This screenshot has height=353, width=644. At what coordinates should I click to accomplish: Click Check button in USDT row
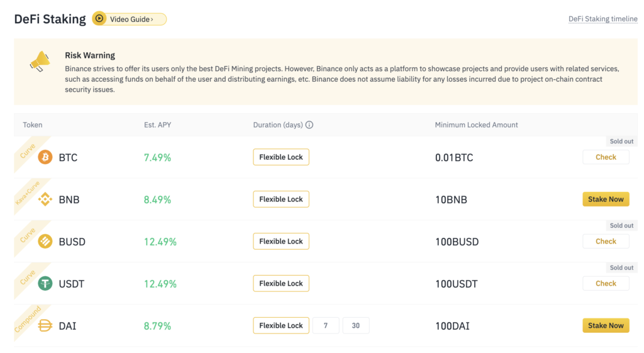(606, 284)
